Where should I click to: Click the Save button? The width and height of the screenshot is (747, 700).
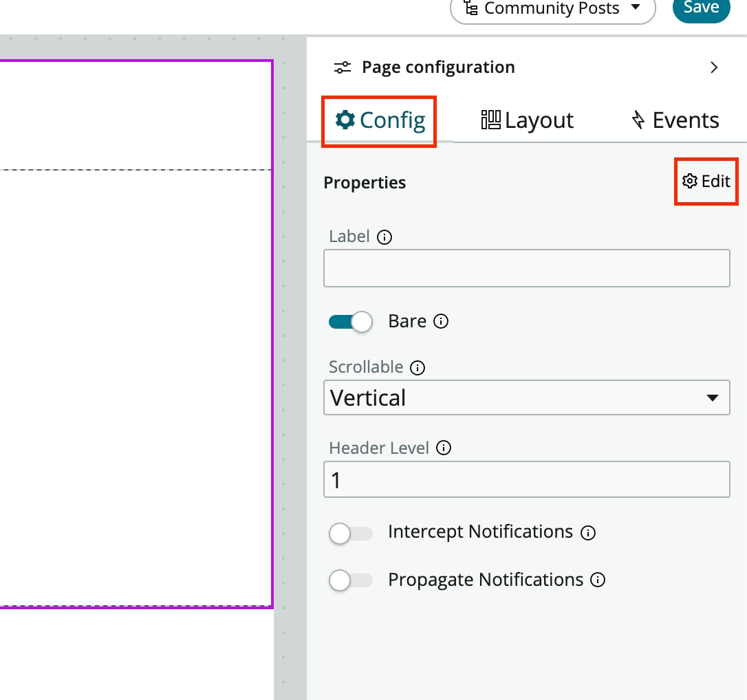tap(701, 8)
